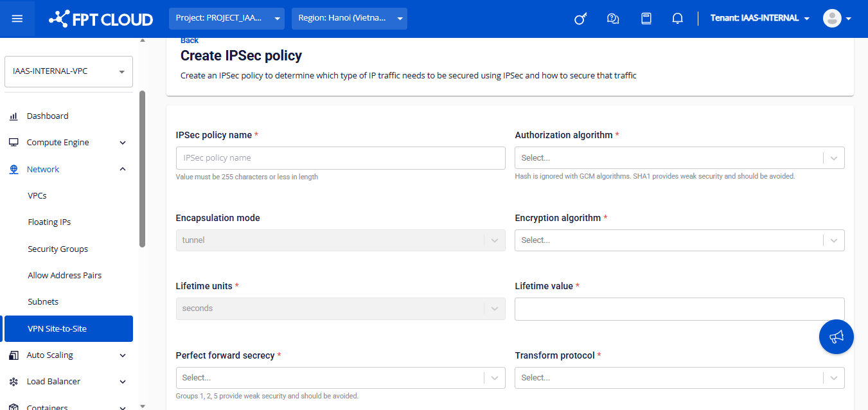The image size is (868, 410).
Task: Click the Load Balancer icon
Action: click(13, 382)
